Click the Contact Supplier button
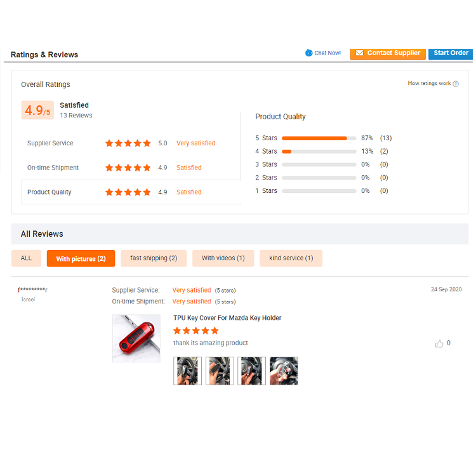This screenshot has height=476, width=476. (388, 53)
